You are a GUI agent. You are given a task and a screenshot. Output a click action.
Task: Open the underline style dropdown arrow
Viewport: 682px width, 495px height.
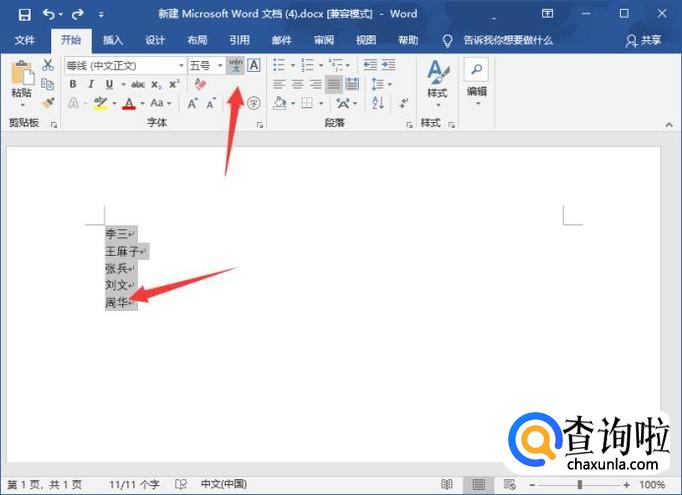tap(123, 84)
